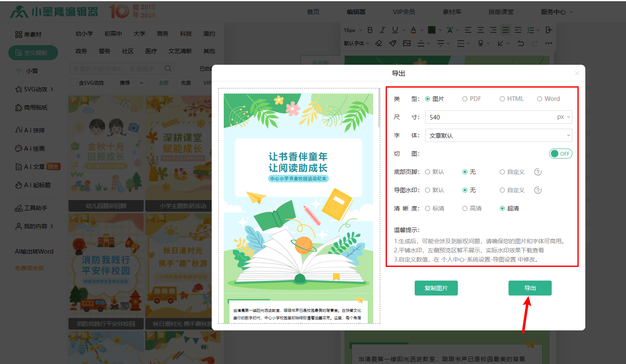The width and height of the screenshot is (626, 364).
Task: Click the format painter icon
Action: [393, 43]
